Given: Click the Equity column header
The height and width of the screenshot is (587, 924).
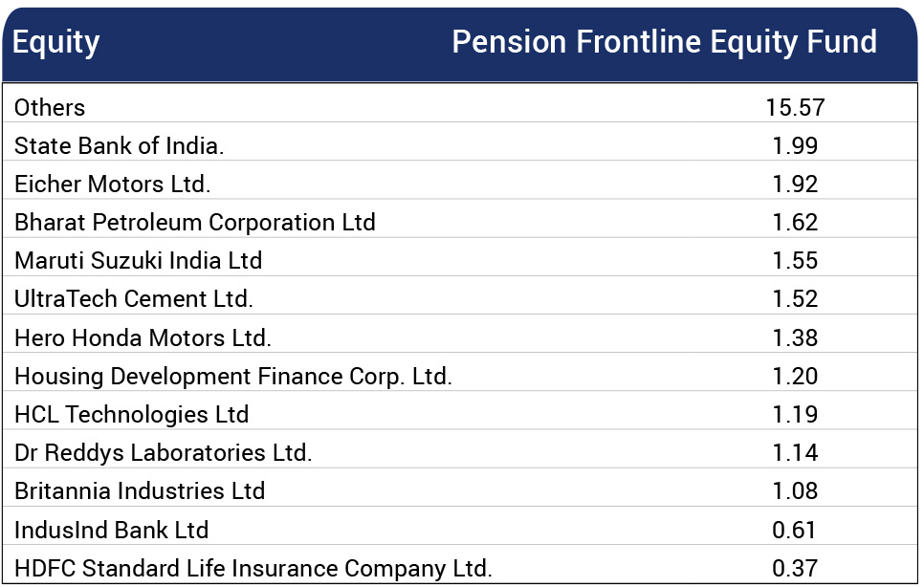Looking at the screenshot, I should coord(56,43).
